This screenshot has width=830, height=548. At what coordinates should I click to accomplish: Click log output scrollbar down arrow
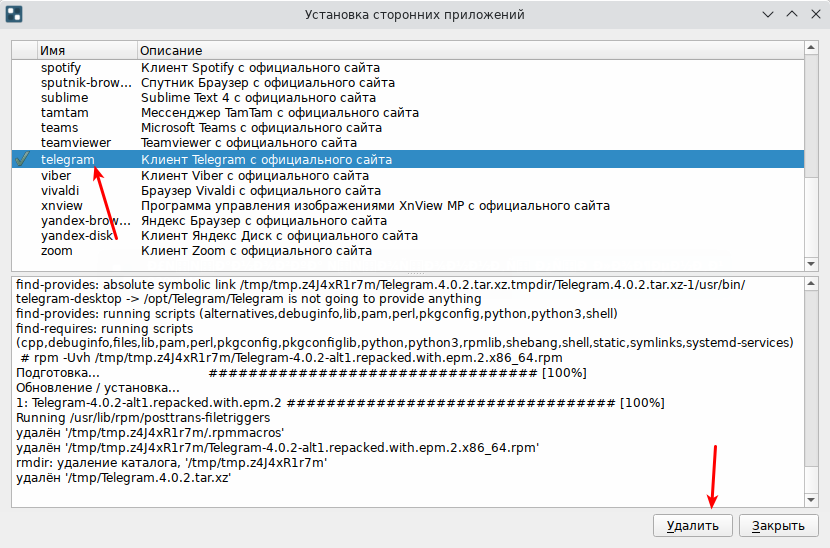[811, 500]
